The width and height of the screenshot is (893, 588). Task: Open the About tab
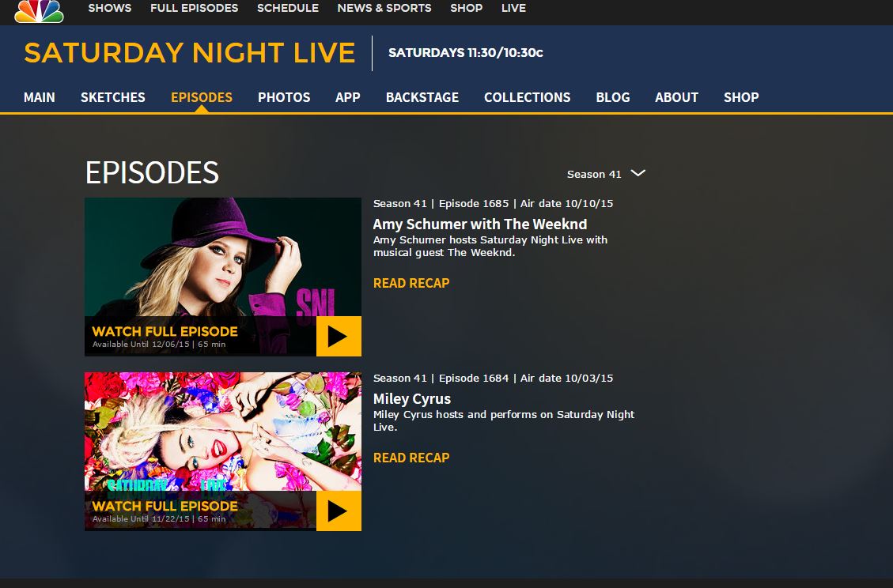click(x=676, y=97)
